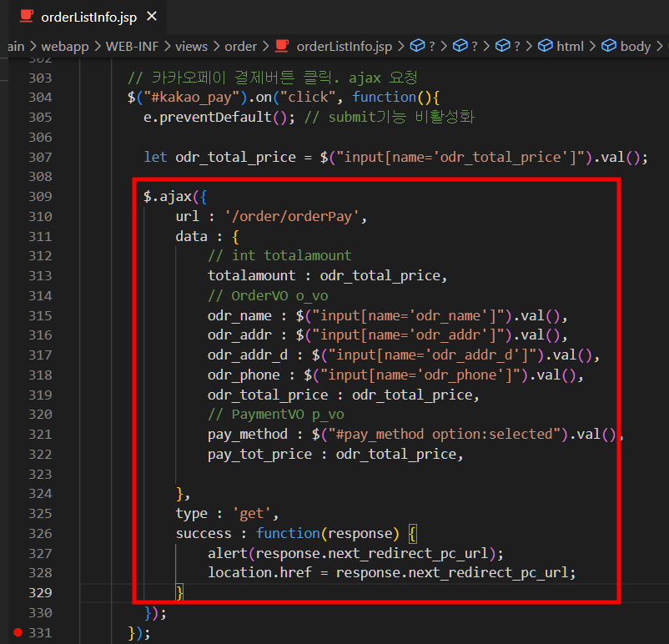Expand chevron after the webapp breadcrumb
This screenshot has width=669, height=644.
tap(98, 46)
